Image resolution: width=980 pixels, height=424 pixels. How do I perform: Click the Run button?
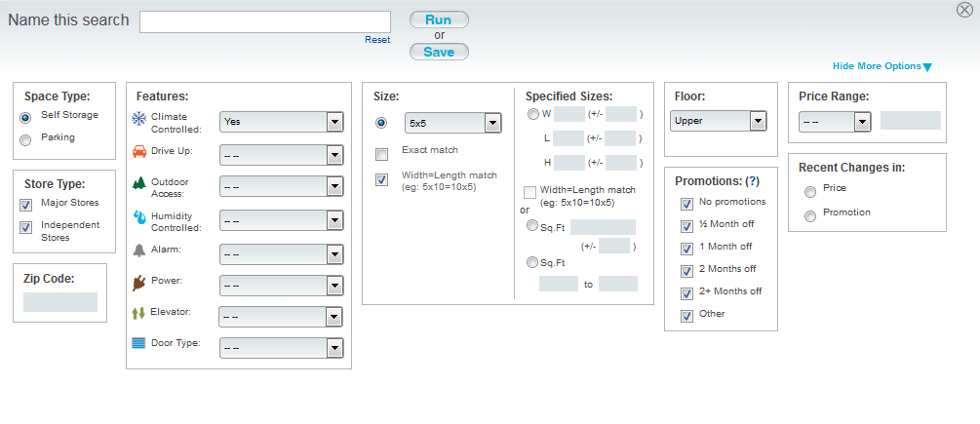(439, 20)
